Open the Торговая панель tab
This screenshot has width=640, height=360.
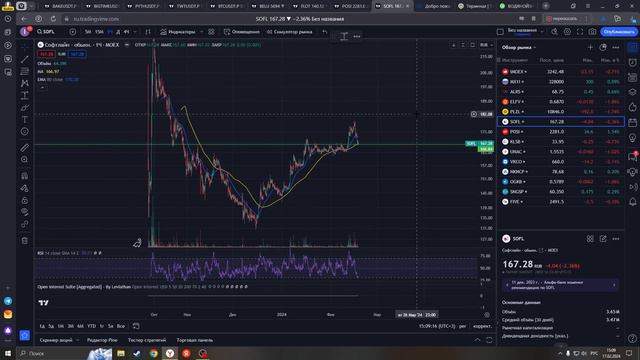pos(195,340)
